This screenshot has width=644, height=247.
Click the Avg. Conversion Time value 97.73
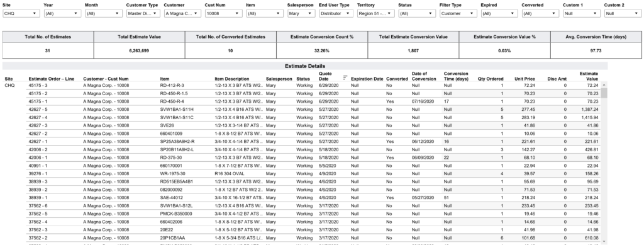[x=596, y=50]
